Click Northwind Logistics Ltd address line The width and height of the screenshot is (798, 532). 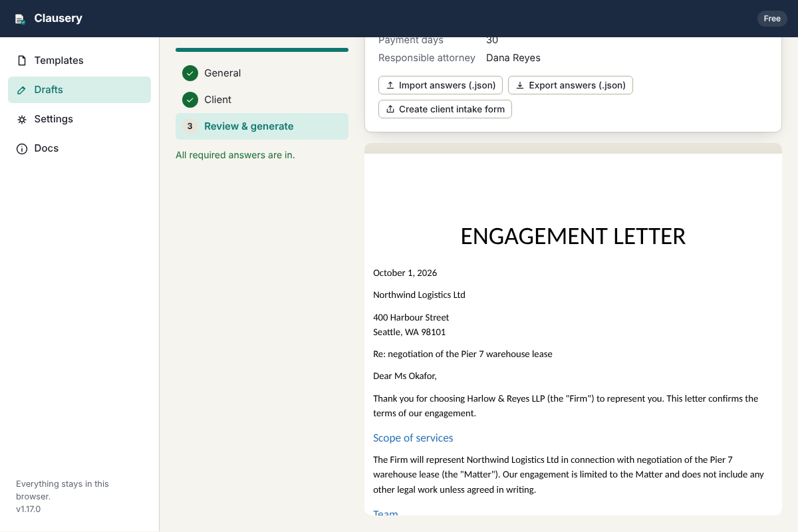coord(419,295)
